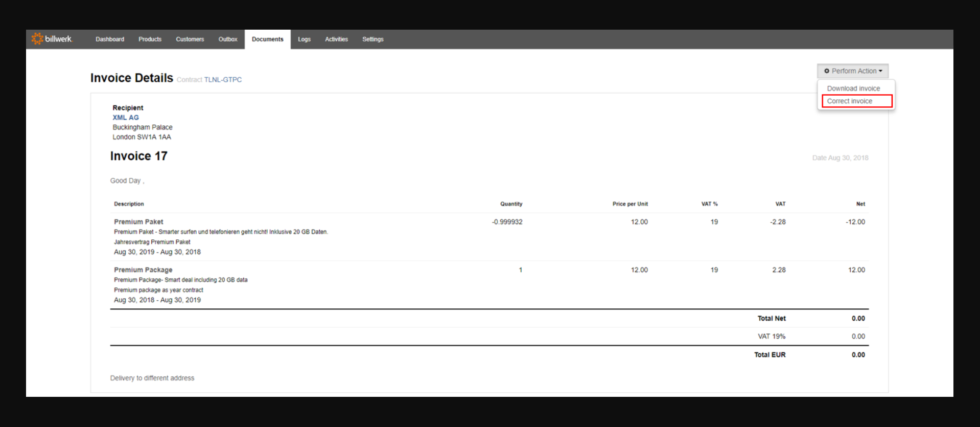Viewport: 980px width, 427px height.
Task: Click the Premium Package line item
Action: [x=143, y=270]
